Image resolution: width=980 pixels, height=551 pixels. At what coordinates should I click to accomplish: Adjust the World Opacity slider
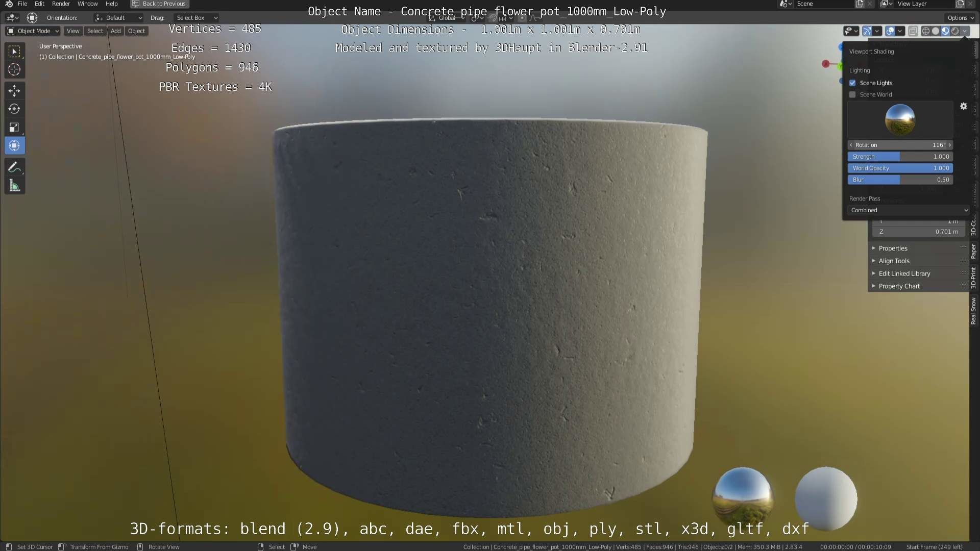tap(900, 168)
